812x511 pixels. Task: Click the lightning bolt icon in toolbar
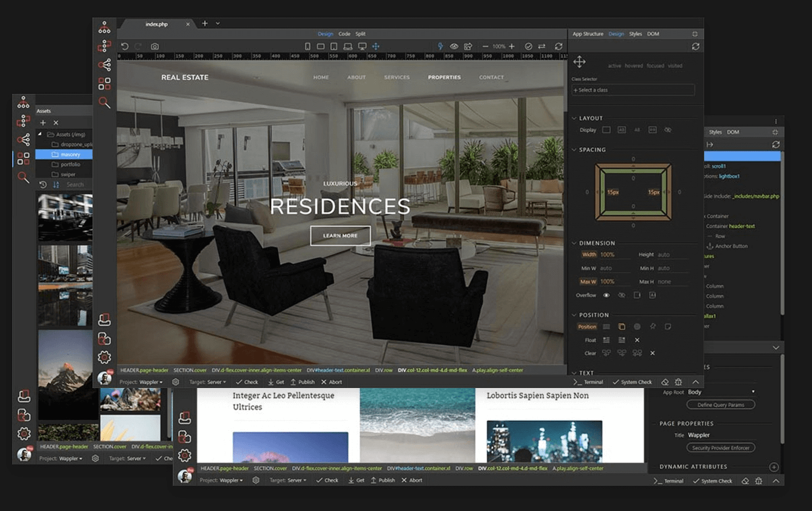(x=440, y=46)
